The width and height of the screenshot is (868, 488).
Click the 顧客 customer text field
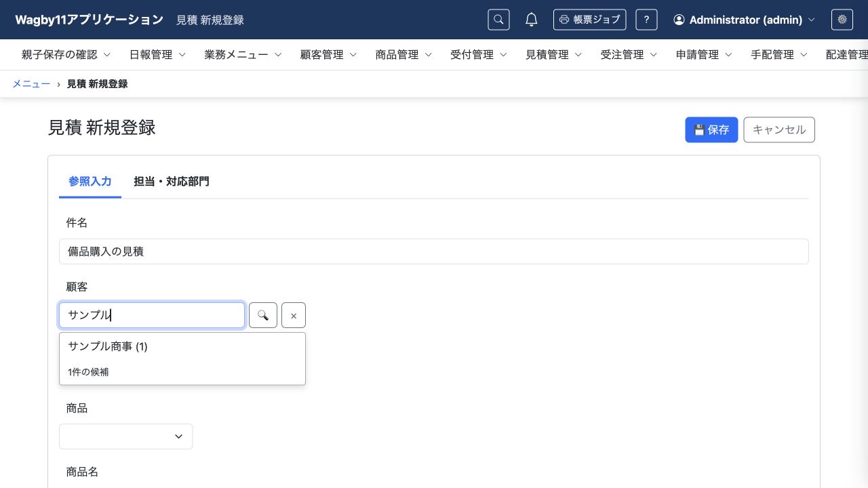(152, 315)
